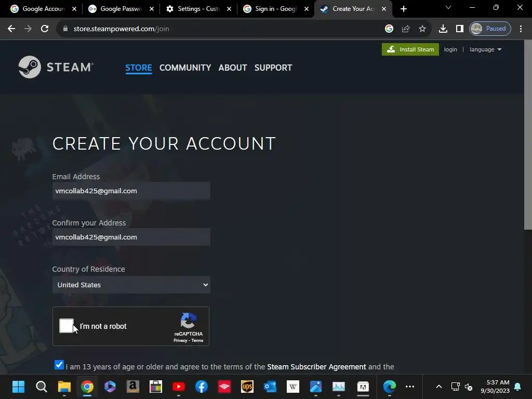532x399 pixels.
Task: Click the Email Address field
Action: pos(131,191)
